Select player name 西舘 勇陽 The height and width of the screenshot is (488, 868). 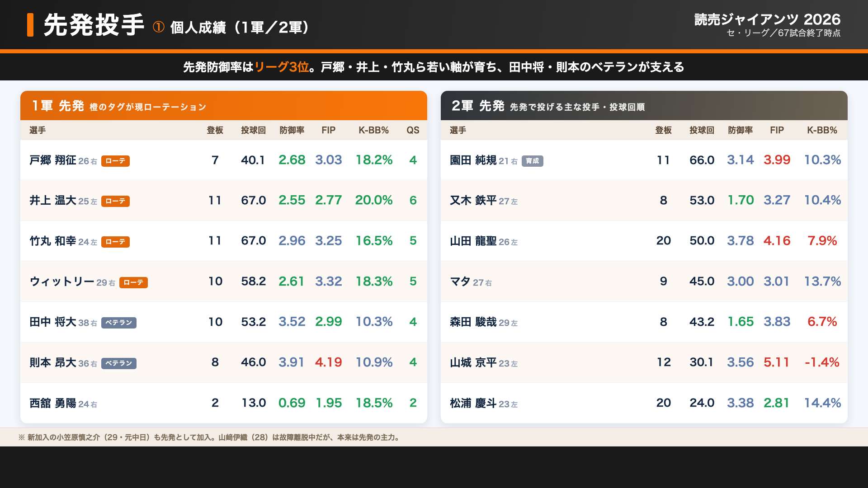click(53, 403)
